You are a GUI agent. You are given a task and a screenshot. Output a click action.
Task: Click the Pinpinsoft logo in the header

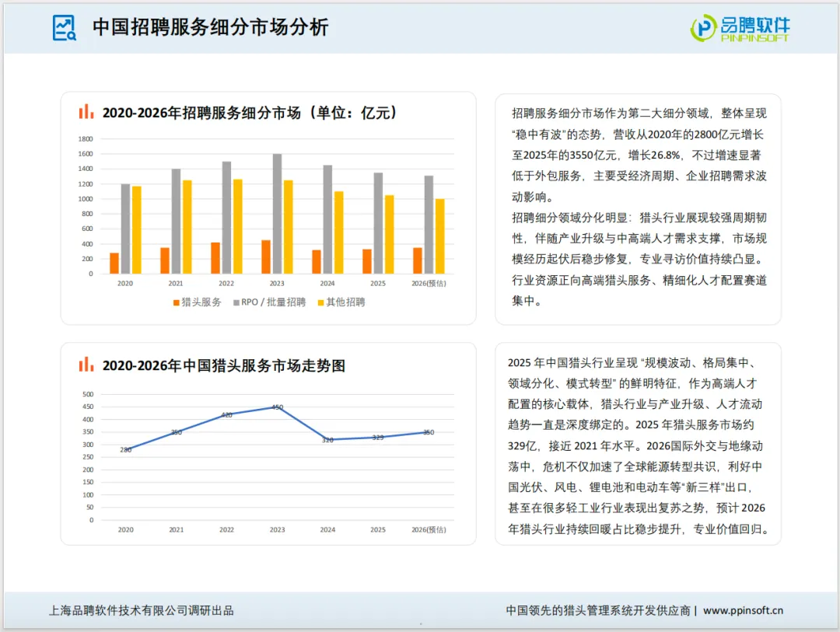(740, 28)
